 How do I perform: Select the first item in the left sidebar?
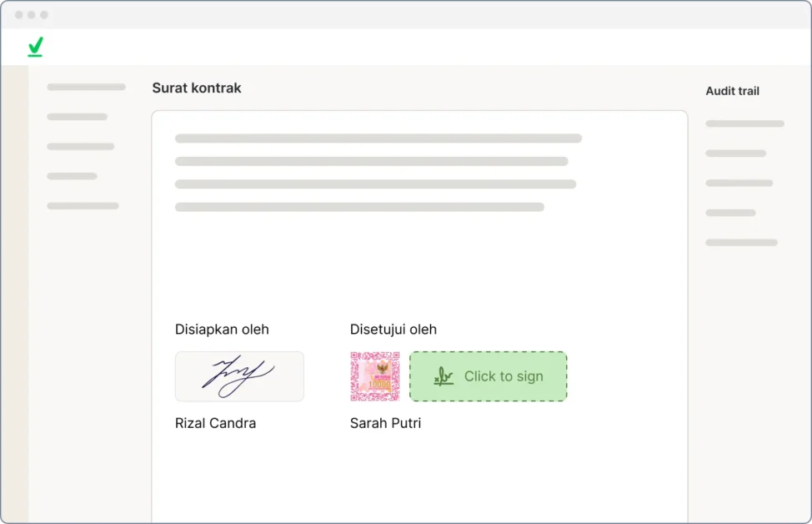[x=86, y=87]
